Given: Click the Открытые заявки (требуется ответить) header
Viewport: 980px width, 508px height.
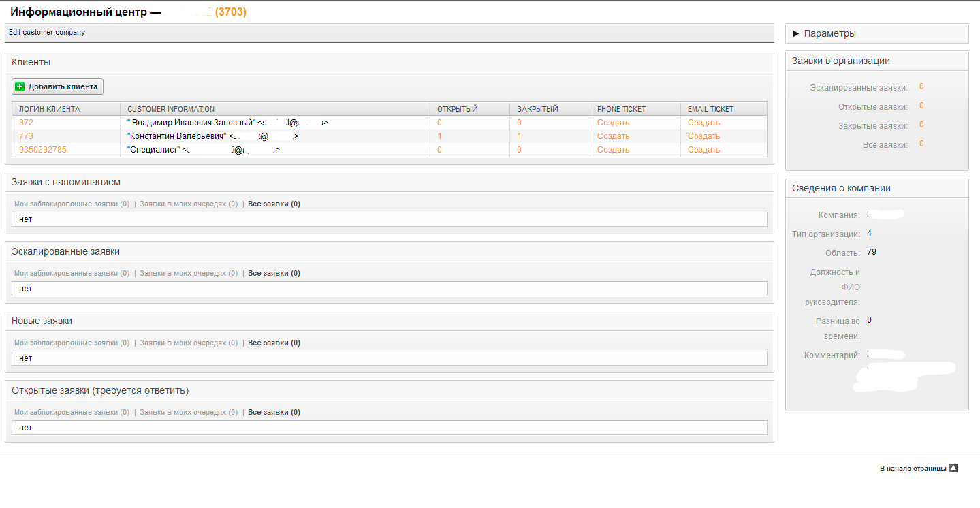Looking at the screenshot, I should [390, 390].
